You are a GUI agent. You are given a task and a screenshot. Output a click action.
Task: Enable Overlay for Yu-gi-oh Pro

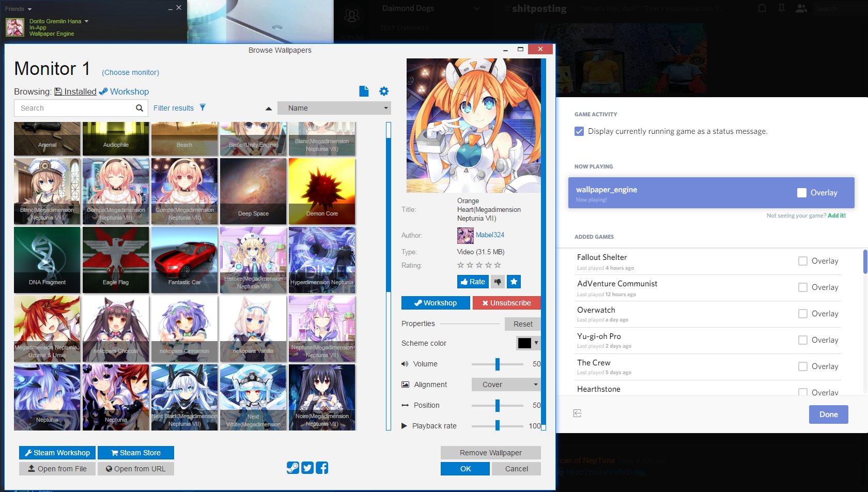[803, 340]
